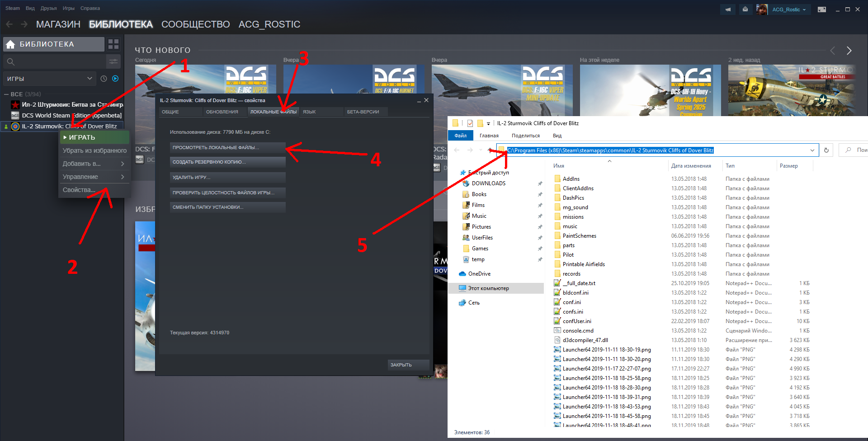Click the Explorer back arrow

[x=457, y=150]
